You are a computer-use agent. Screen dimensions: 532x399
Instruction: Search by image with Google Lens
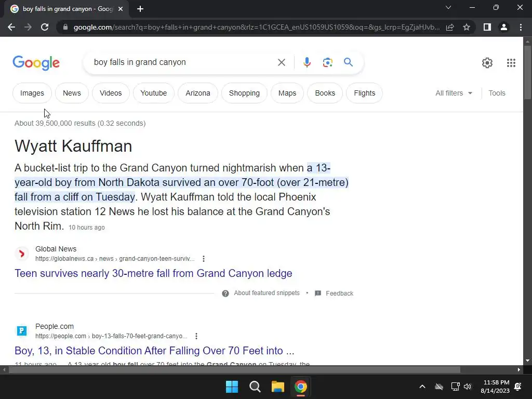click(x=327, y=62)
